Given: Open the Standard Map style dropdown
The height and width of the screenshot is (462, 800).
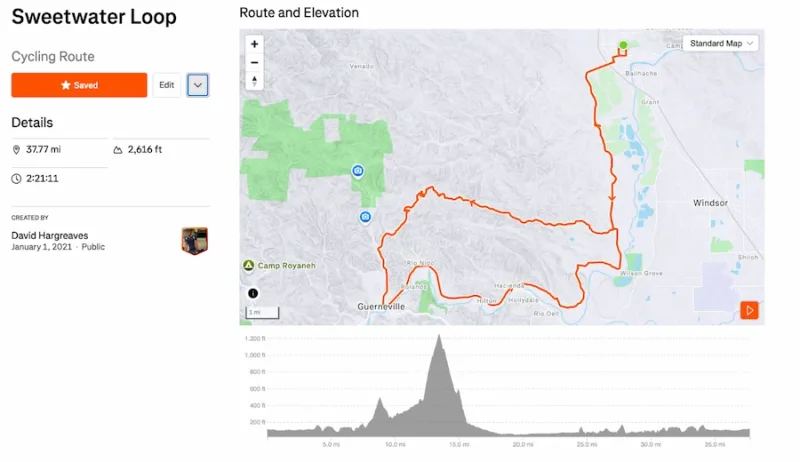Looking at the screenshot, I should (x=722, y=43).
